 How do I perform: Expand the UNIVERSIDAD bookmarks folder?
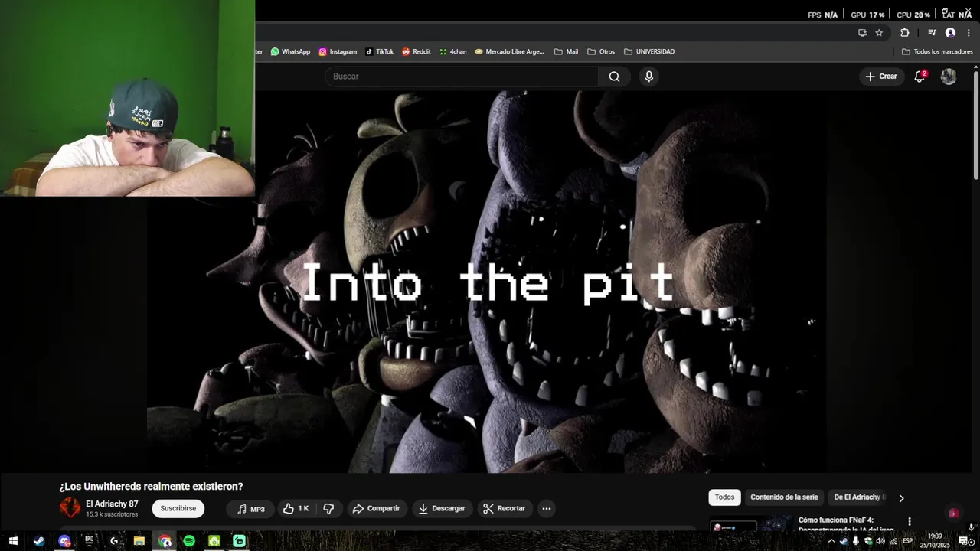[x=649, y=52]
